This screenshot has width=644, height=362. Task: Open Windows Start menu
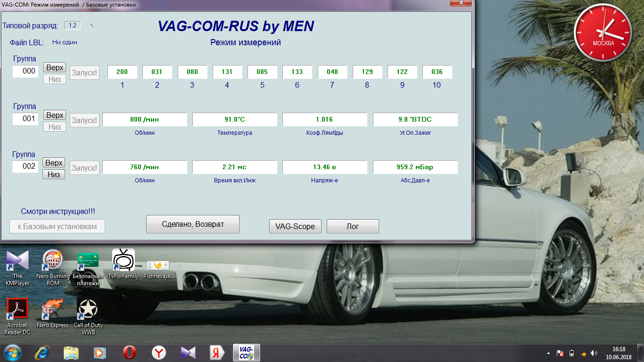click(13, 353)
